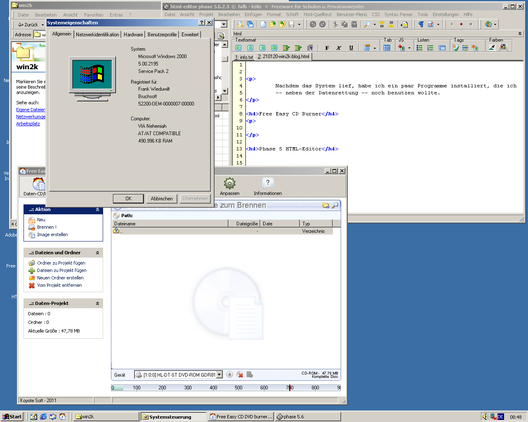Open search magnifier dropdown arrow
528x422 pixels.
pos(374,24)
